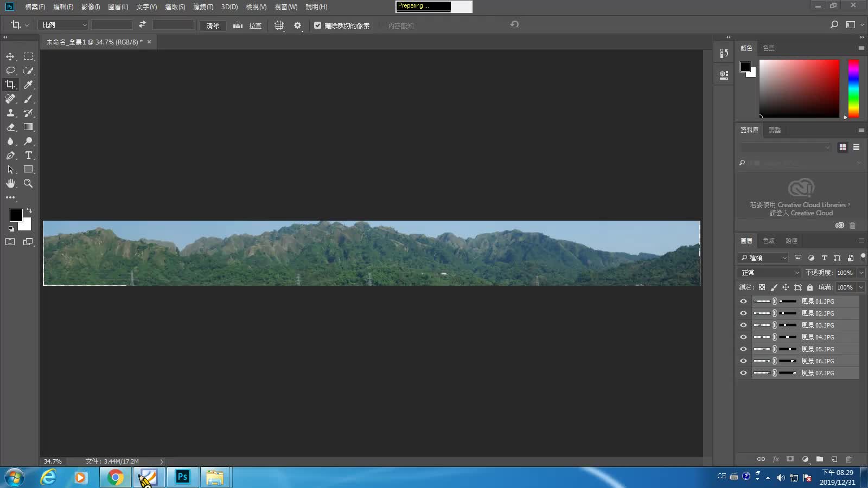Select the Eraser tool
Viewport: 868px width, 488px height.
pyautogui.click(x=10, y=127)
